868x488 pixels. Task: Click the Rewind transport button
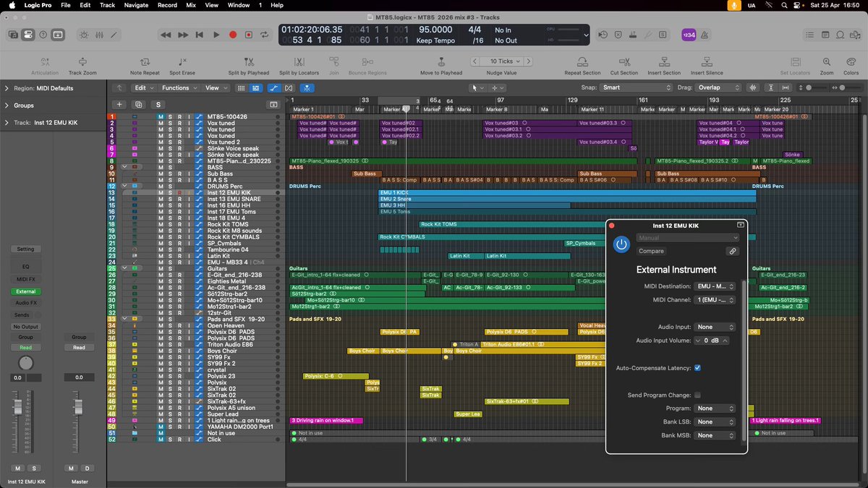click(166, 35)
